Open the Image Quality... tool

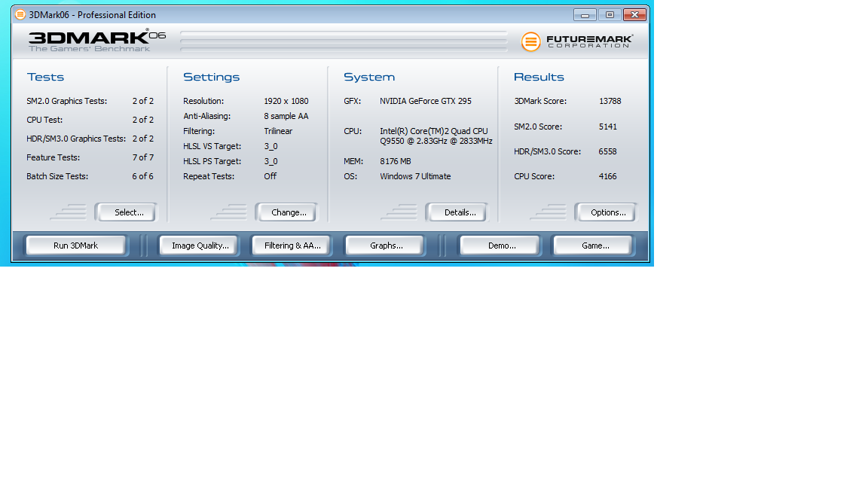200,246
